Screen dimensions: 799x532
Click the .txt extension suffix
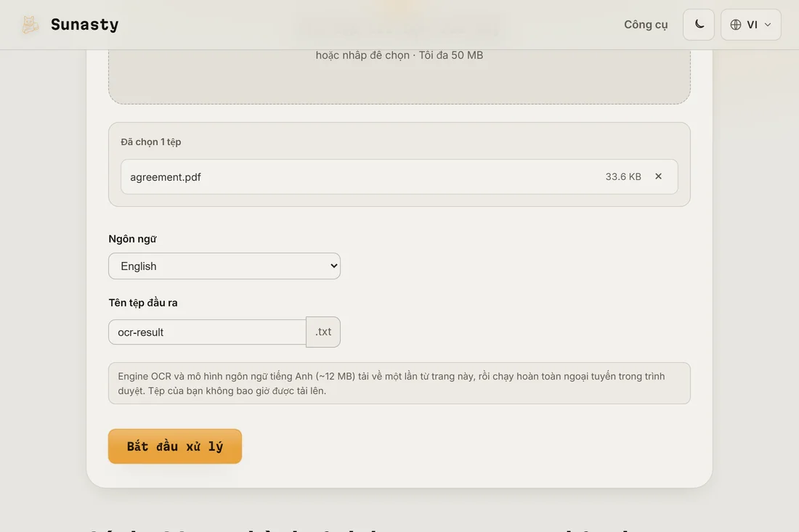(x=323, y=332)
